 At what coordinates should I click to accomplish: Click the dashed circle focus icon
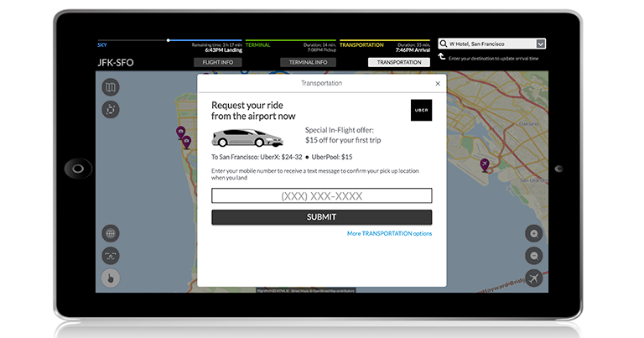coord(111,110)
